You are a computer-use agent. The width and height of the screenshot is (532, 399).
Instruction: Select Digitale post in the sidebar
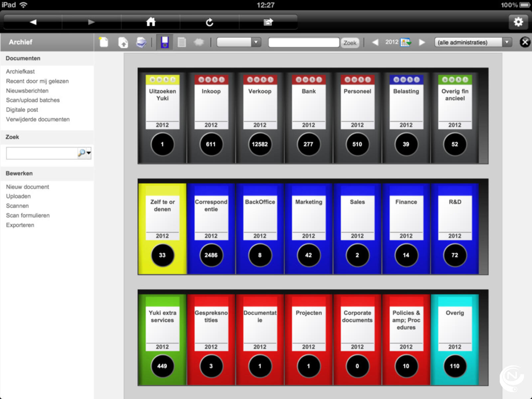coord(22,110)
